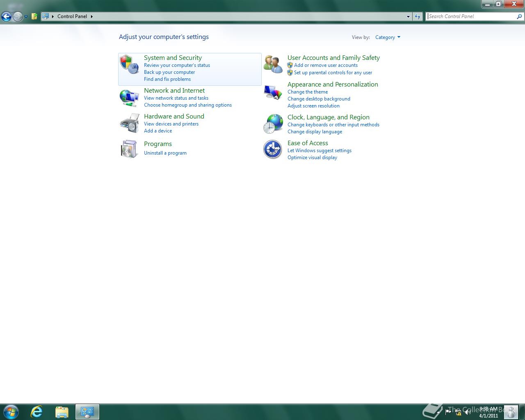Click Review your computer's status
Image resolution: width=525 pixels, height=420 pixels.
(x=177, y=65)
